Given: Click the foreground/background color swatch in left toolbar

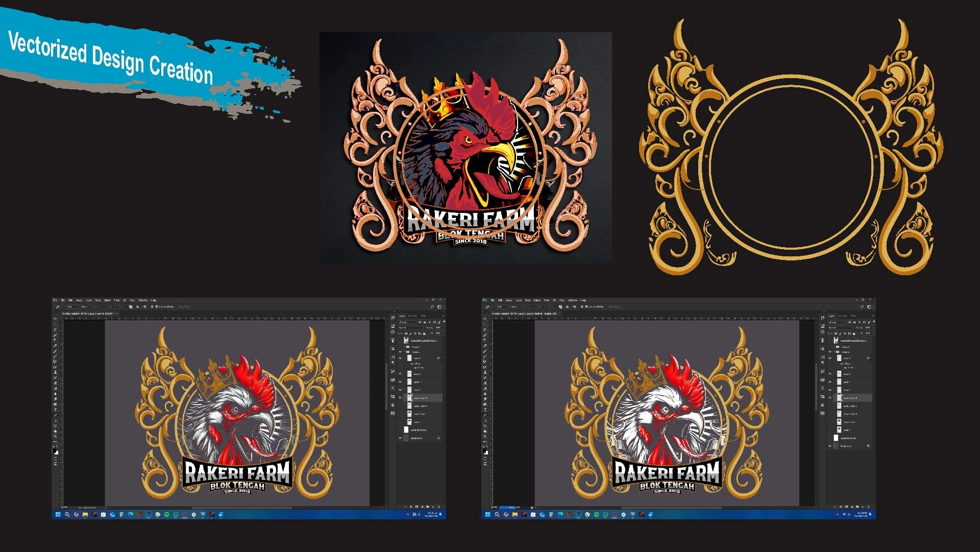Looking at the screenshot, I should [x=55, y=451].
